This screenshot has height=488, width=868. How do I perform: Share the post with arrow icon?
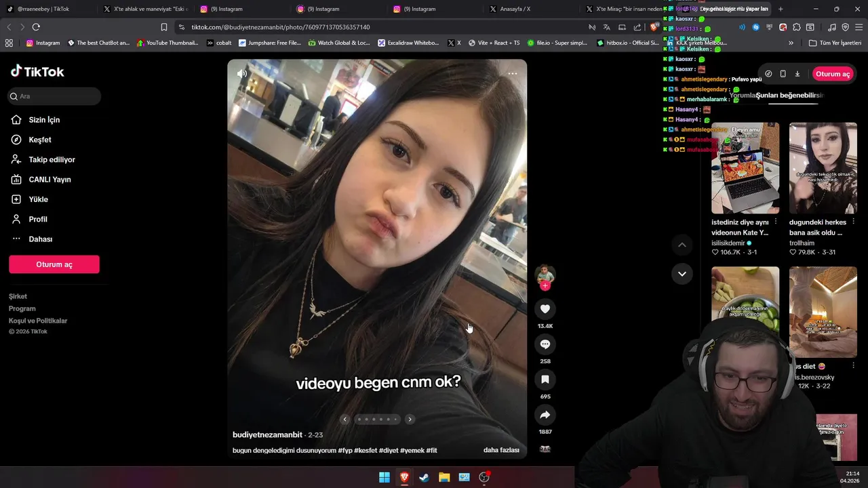545,415
